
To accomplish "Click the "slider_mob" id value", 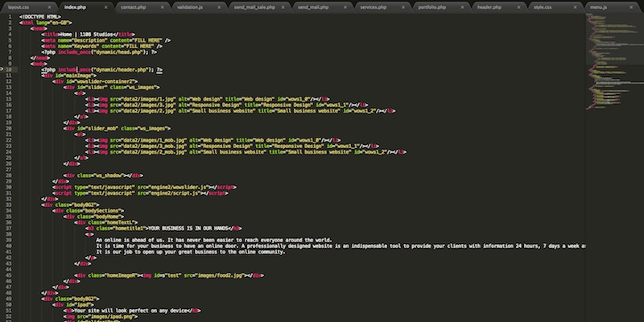I will pyautogui.click(x=101, y=129).
